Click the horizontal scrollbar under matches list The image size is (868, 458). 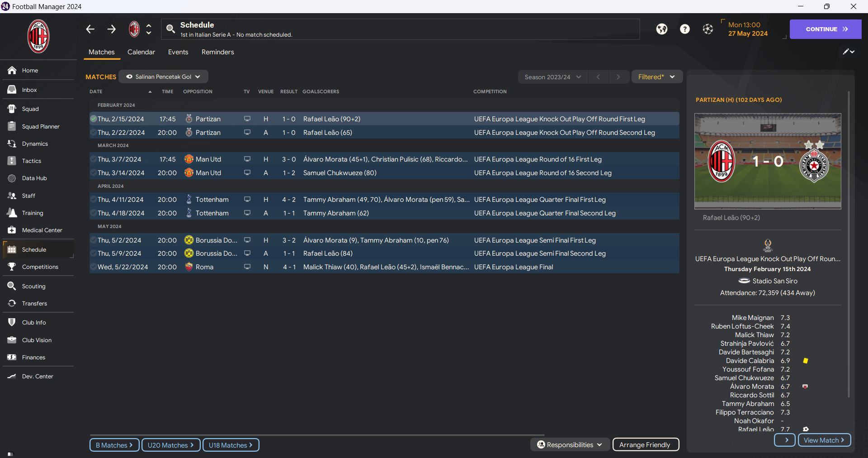[316, 435]
